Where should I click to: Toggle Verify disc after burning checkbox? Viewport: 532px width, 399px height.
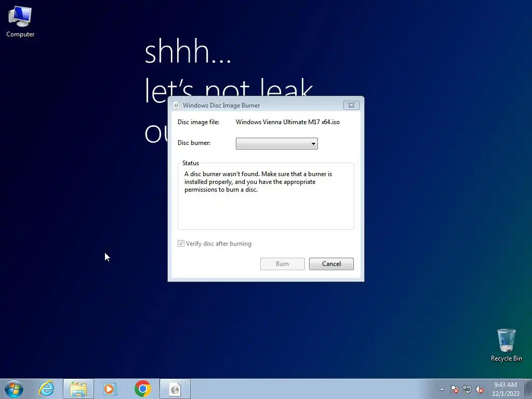(x=181, y=243)
